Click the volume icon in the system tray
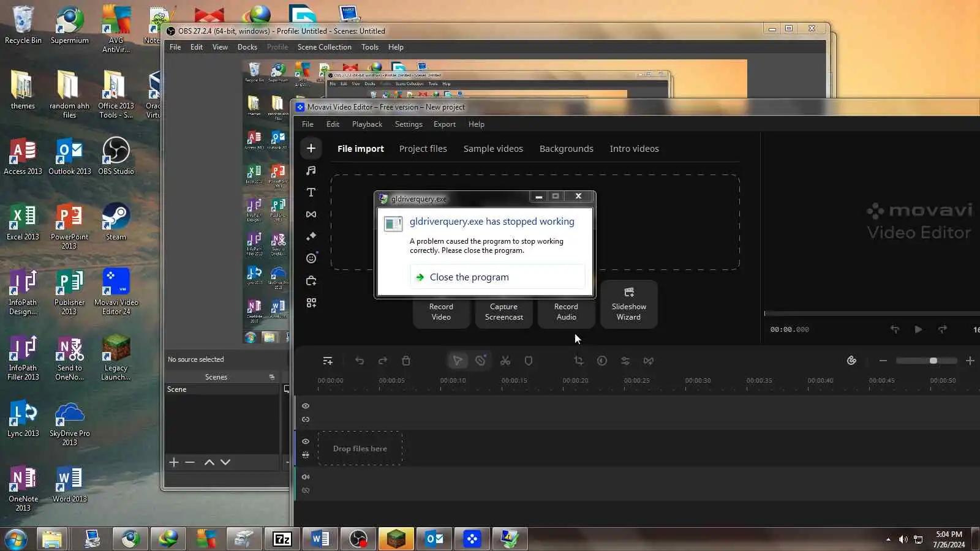Image resolution: width=980 pixels, height=551 pixels. click(903, 539)
